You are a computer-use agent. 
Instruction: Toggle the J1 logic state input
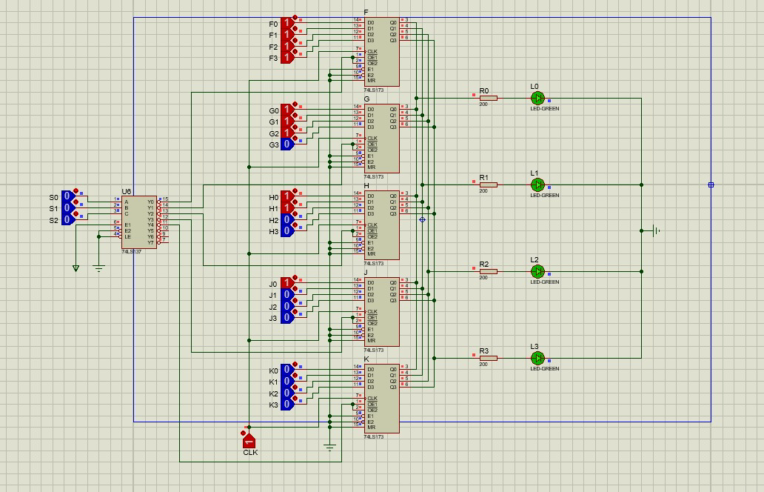(x=287, y=295)
